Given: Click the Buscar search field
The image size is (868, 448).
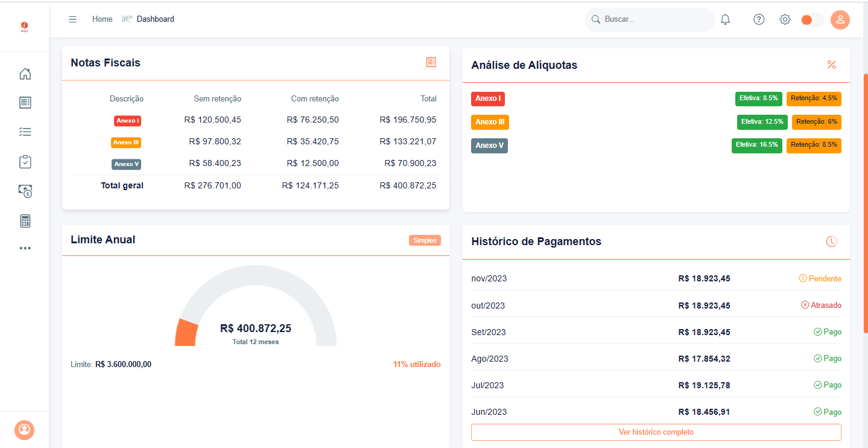Looking at the screenshot, I should point(654,19).
